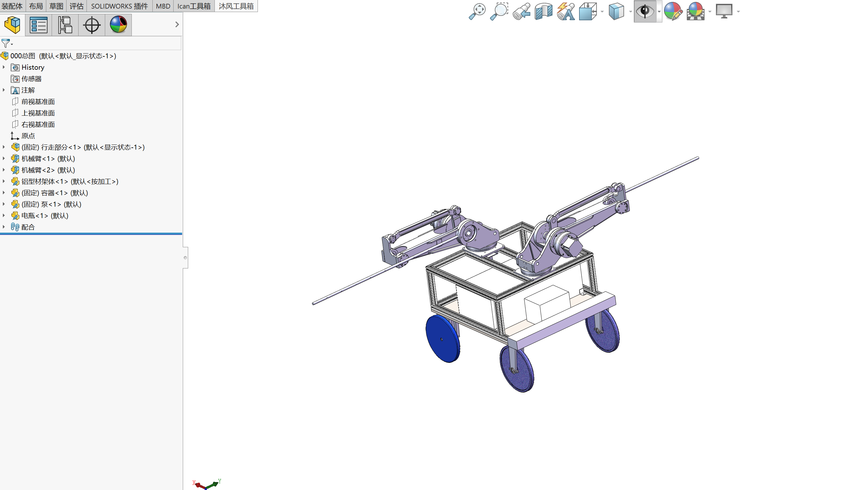868x490 pixels.
Task: Expand 电瓶<1> part
Action: pyautogui.click(x=4, y=216)
